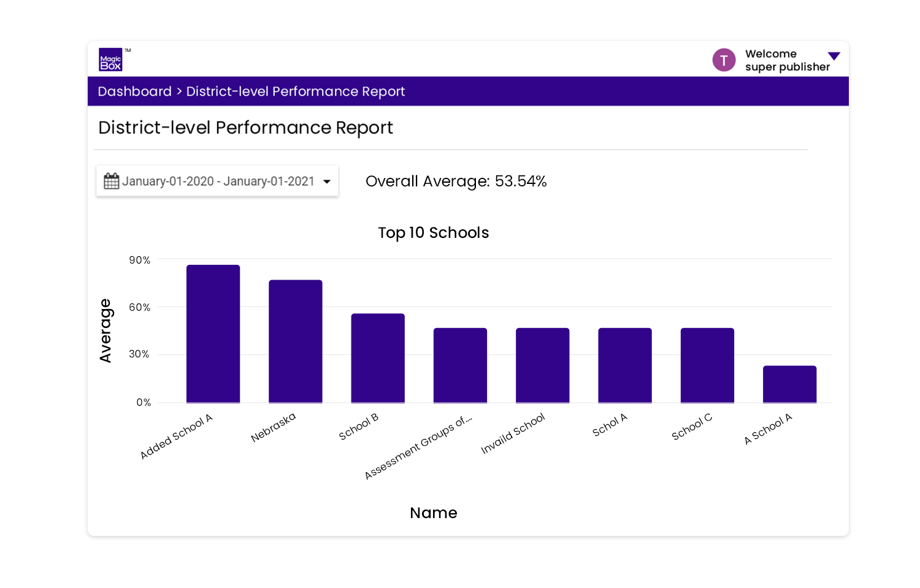
Task: Expand the date range dropdown arrow
Action: (x=327, y=181)
